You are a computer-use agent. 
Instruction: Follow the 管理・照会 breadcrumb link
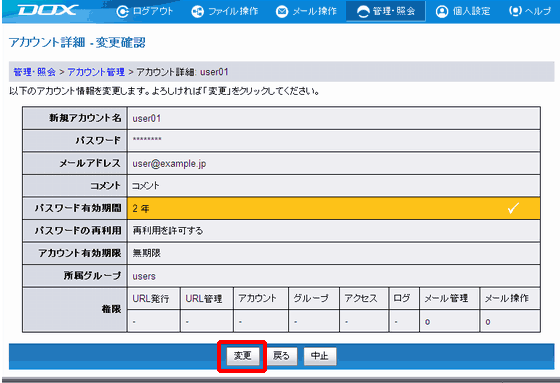click(35, 72)
